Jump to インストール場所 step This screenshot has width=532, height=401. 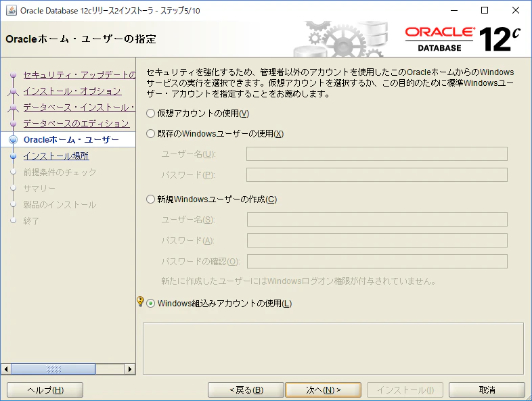56,156
